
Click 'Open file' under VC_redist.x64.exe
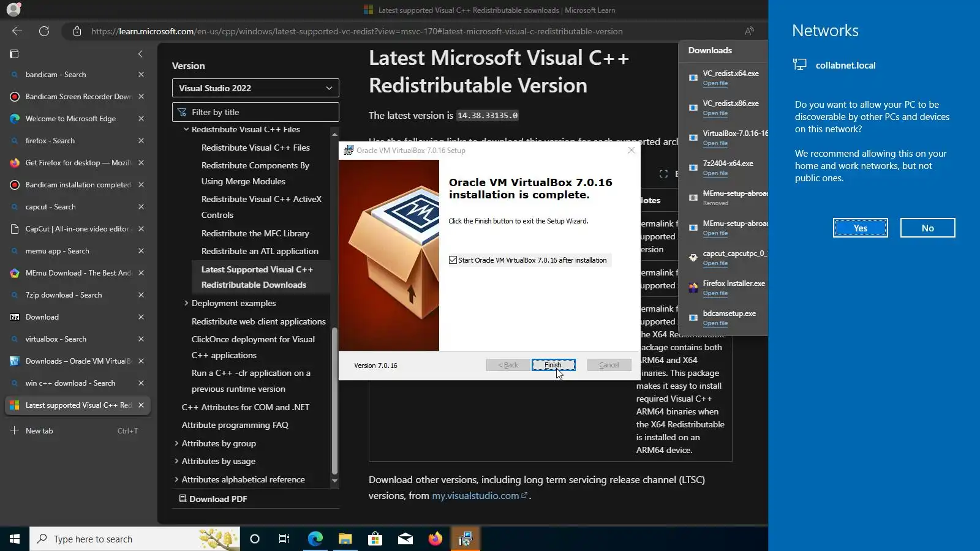pos(715,83)
